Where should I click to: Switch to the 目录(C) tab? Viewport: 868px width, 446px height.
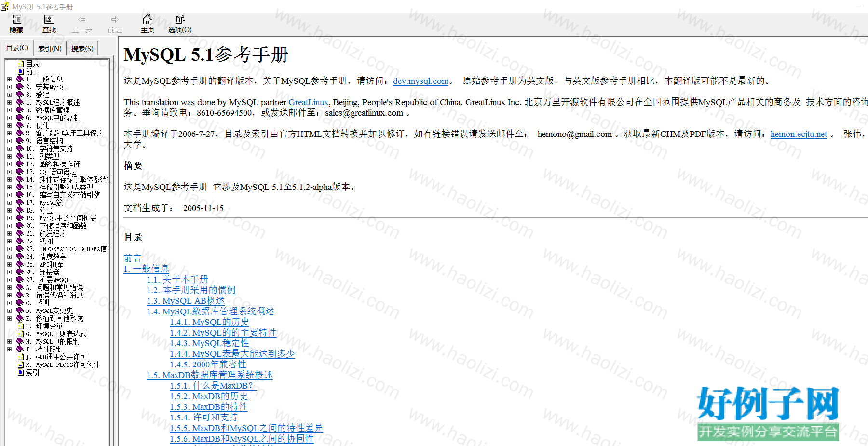click(x=17, y=48)
